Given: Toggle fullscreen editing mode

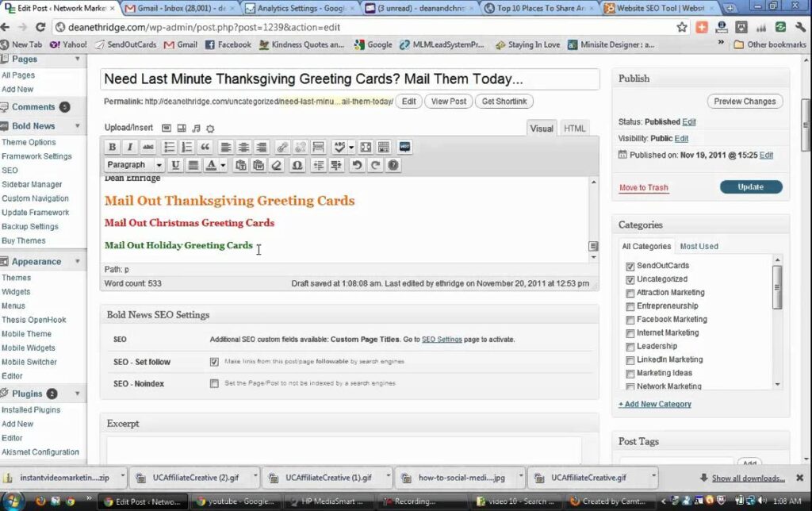Looking at the screenshot, I should pos(366,147).
